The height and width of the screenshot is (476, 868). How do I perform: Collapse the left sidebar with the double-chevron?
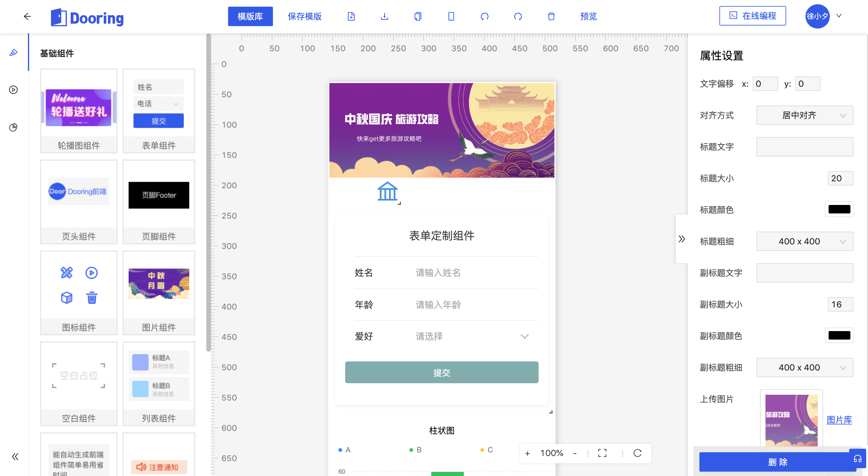tap(15, 457)
